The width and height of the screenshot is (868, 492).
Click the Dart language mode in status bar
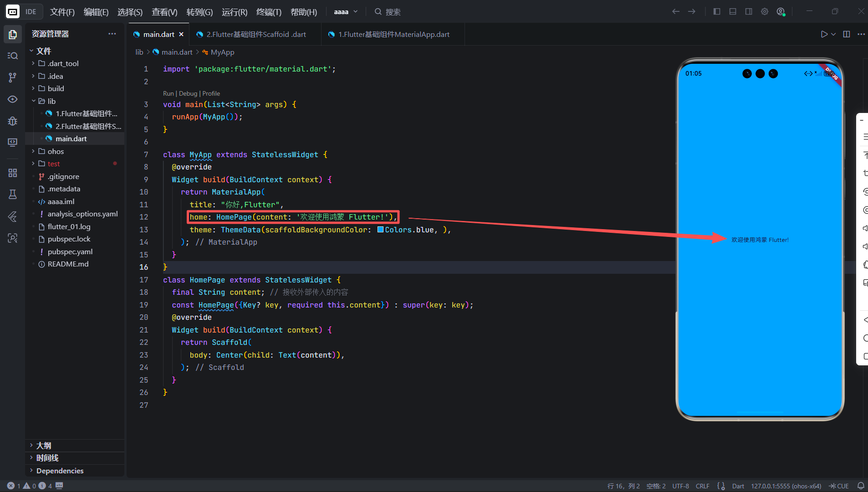(738, 486)
